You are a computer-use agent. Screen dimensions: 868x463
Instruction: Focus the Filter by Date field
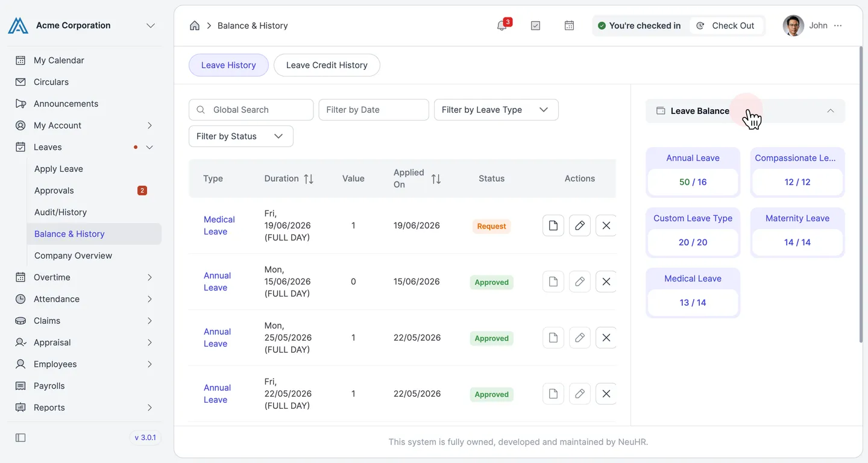click(374, 110)
